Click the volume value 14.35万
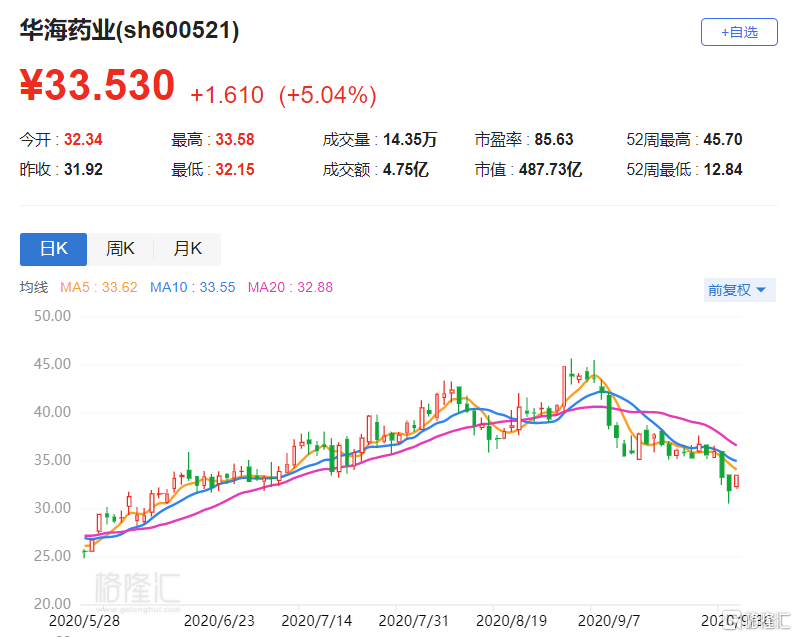Viewport: 797px width, 637px height. pyautogui.click(x=410, y=139)
